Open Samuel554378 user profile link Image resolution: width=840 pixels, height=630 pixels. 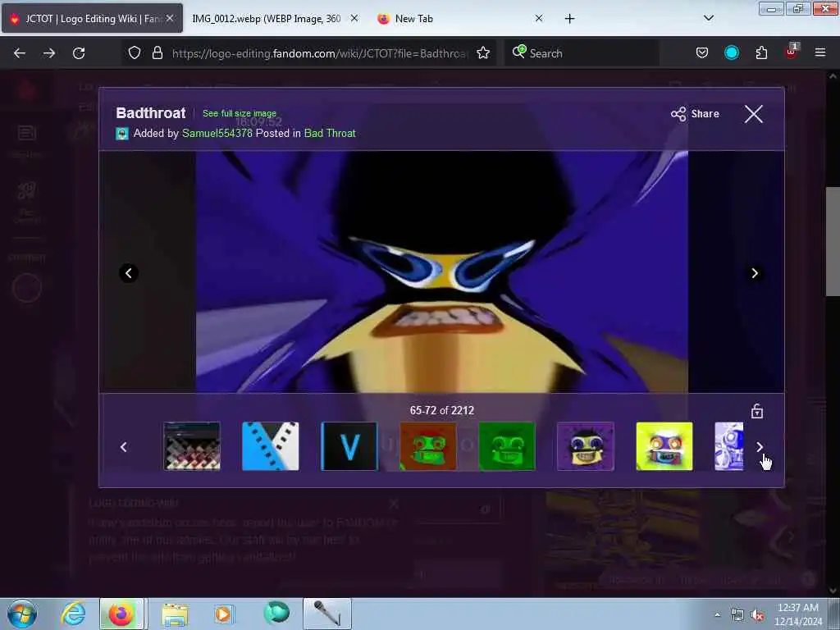click(x=217, y=134)
